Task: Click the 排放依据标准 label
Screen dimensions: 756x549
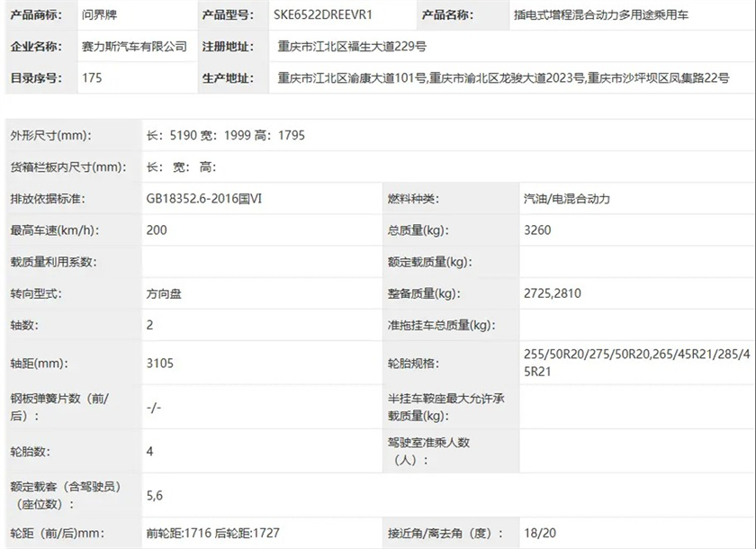Action: point(47,199)
